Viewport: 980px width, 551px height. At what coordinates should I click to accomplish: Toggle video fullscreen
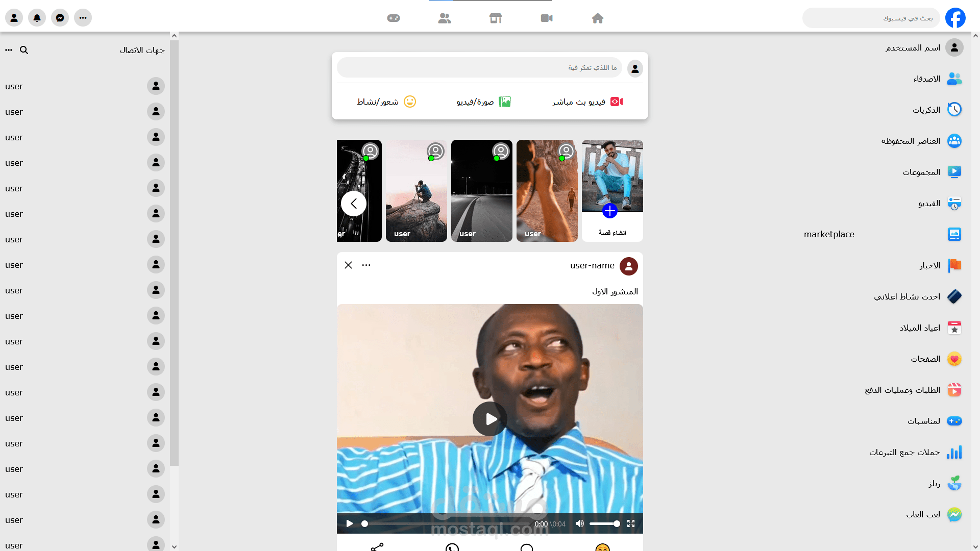coord(631,523)
